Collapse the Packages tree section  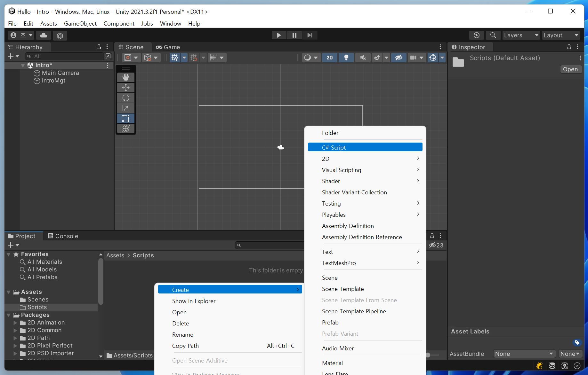click(9, 315)
